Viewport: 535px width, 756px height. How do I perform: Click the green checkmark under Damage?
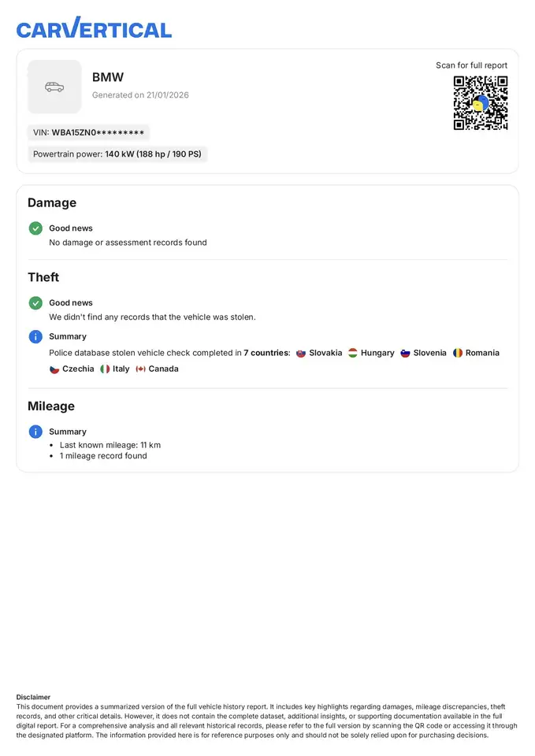pos(35,228)
